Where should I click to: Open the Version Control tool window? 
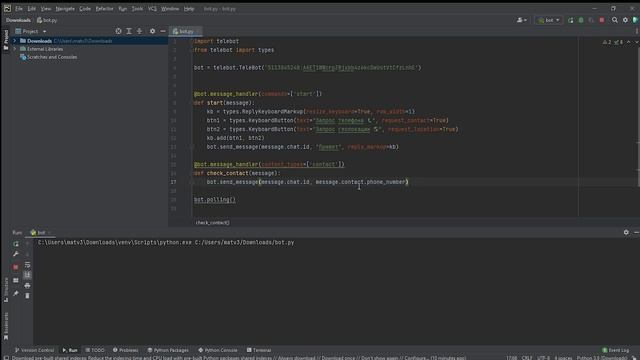click(34, 350)
